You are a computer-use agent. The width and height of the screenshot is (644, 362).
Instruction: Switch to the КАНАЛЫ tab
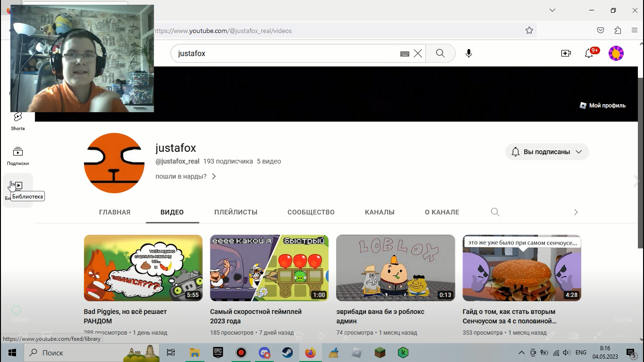(380, 212)
